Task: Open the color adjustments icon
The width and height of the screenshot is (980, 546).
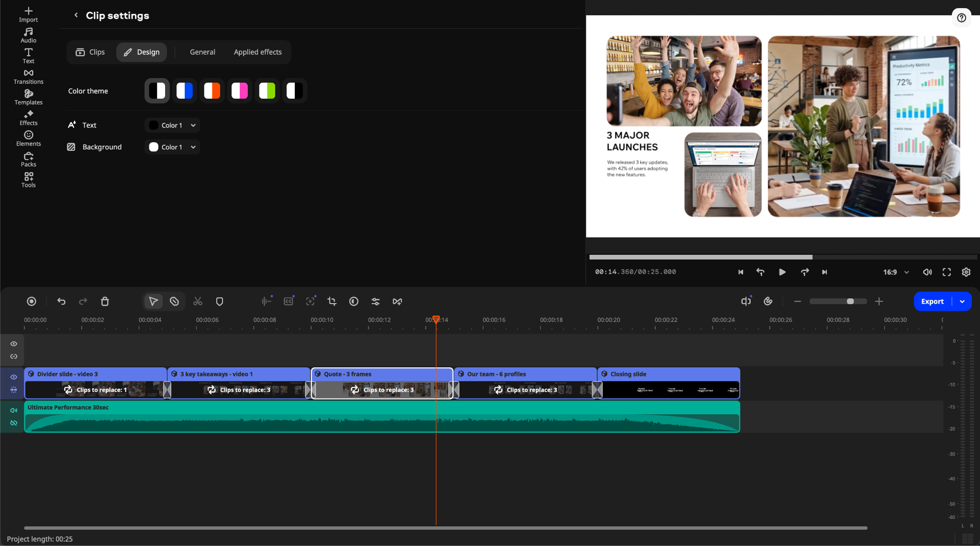Action: 354,301
